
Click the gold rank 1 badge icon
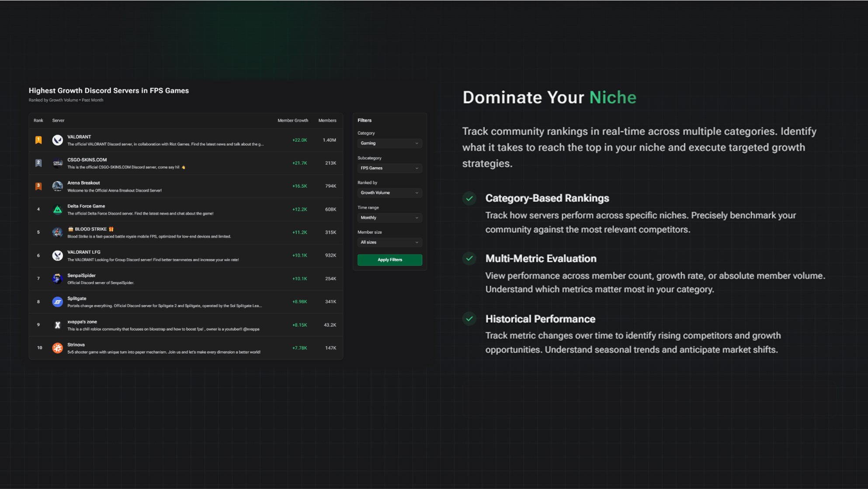point(38,140)
